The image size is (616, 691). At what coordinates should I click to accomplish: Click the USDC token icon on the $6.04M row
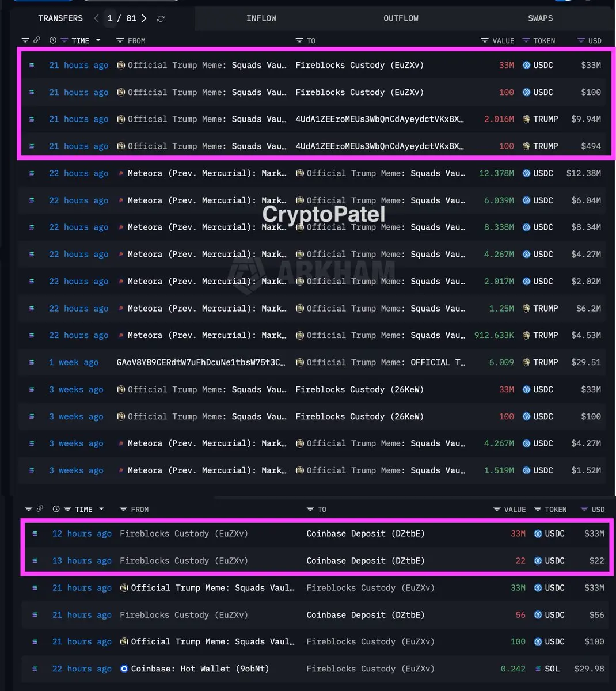(526, 200)
